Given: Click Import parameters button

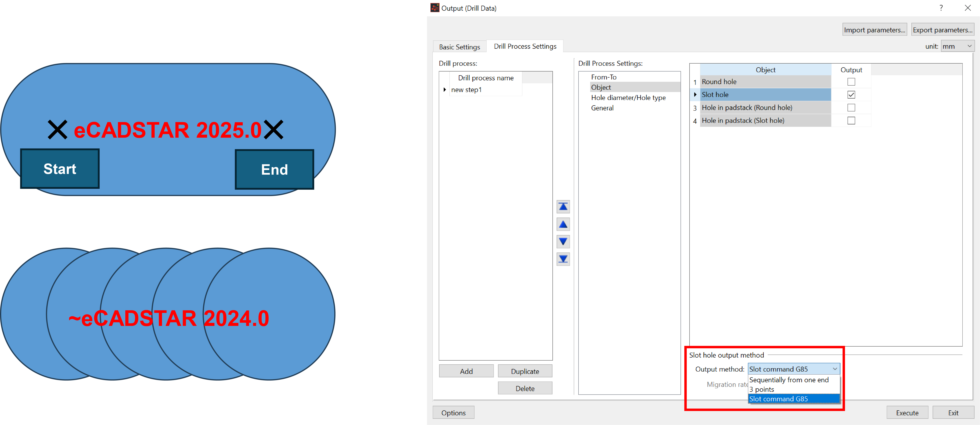Looking at the screenshot, I should (x=874, y=30).
